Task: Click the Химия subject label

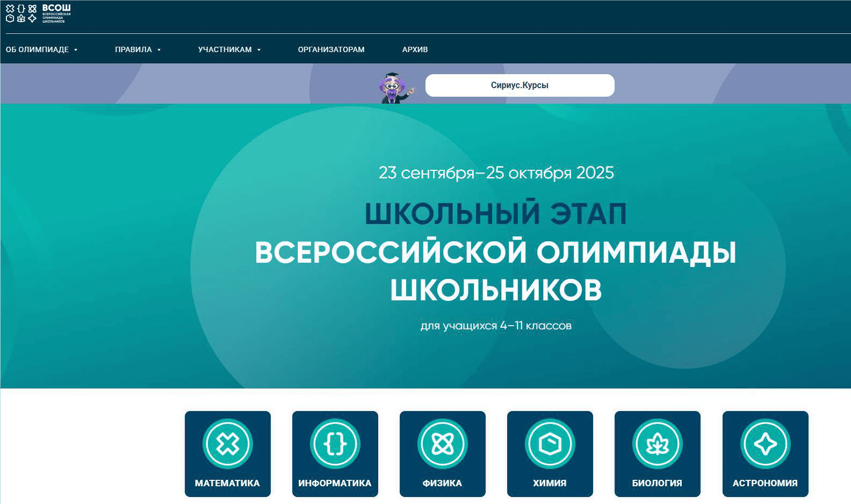Action: tap(550, 483)
